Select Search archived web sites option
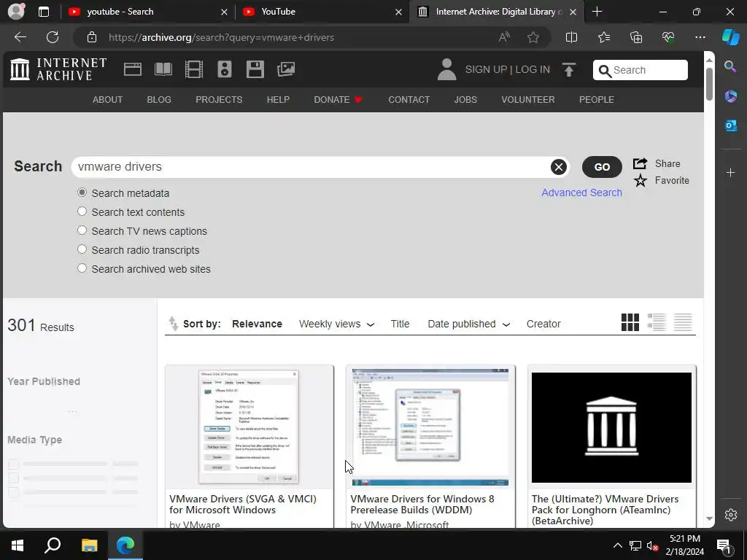 82,268
